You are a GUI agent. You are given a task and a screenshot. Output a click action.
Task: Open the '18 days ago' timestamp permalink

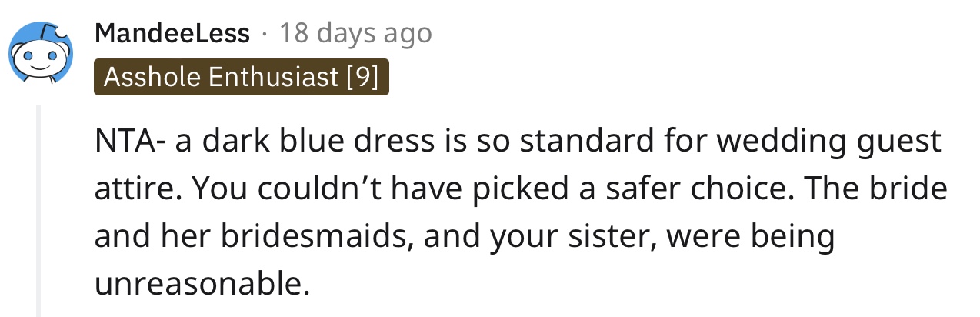(x=355, y=34)
